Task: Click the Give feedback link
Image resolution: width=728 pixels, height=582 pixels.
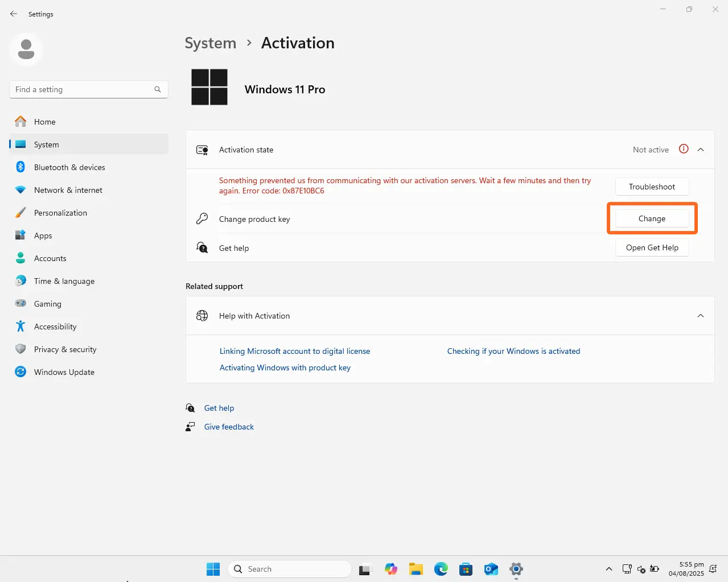Action: (x=229, y=427)
